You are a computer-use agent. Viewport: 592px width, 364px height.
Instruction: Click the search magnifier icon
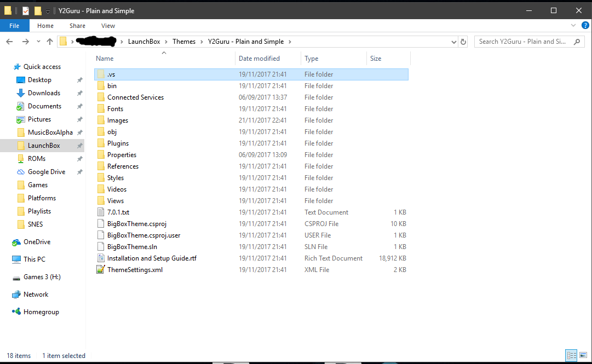pos(577,42)
